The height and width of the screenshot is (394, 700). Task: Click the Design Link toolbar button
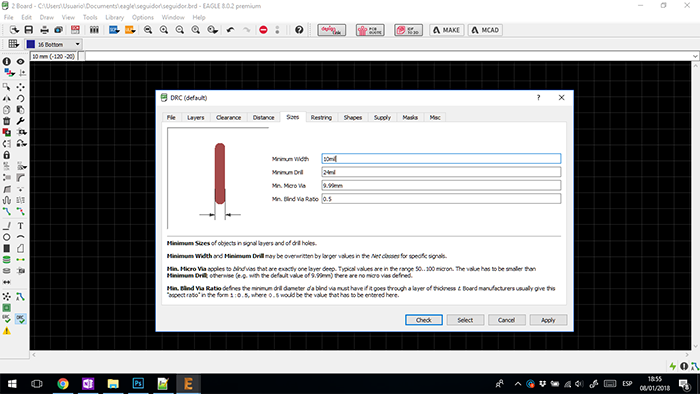point(332,30)
